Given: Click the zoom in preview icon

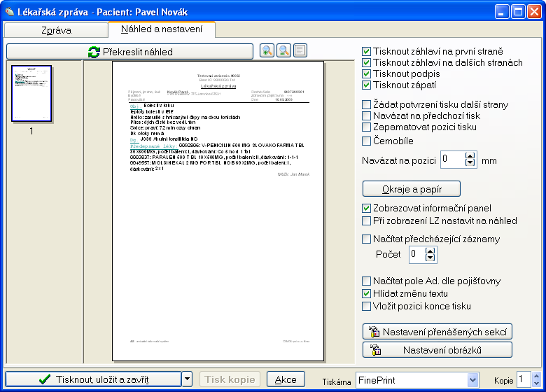Looking at the screenshot, I should (267, 51).
